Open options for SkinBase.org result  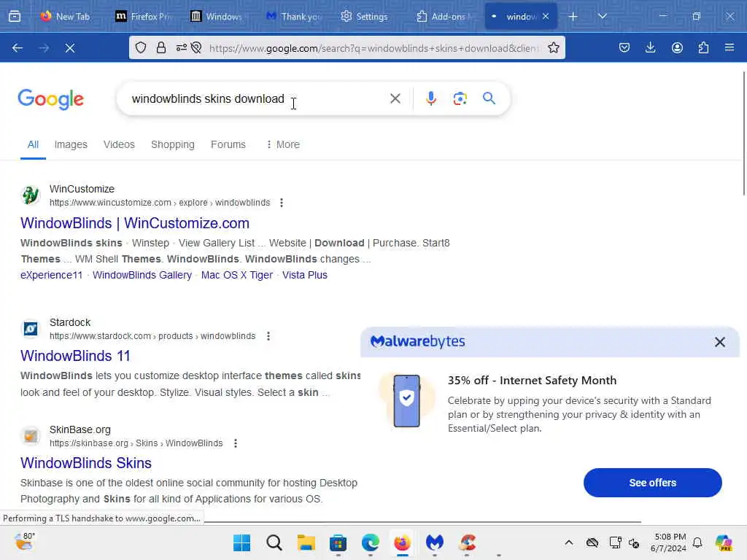pyautogui.click(x=236, y=443)
